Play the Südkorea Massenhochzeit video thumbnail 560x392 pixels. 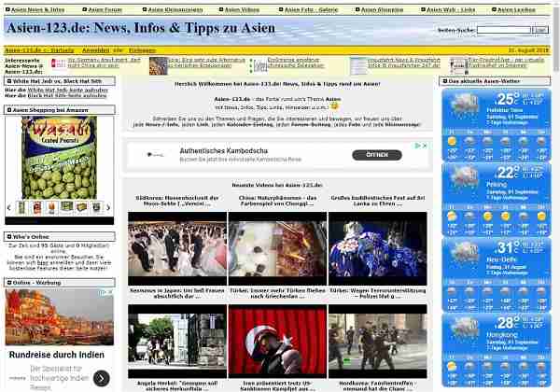click(177, 248)
